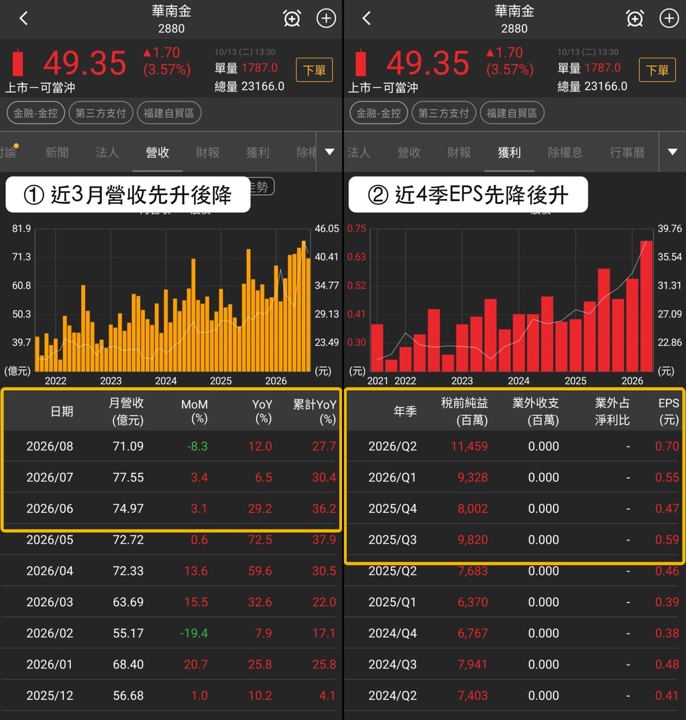This screenshot has height=720, width=686.
Task: Select the 2026/03 revenue row
Action: (172, 602)
